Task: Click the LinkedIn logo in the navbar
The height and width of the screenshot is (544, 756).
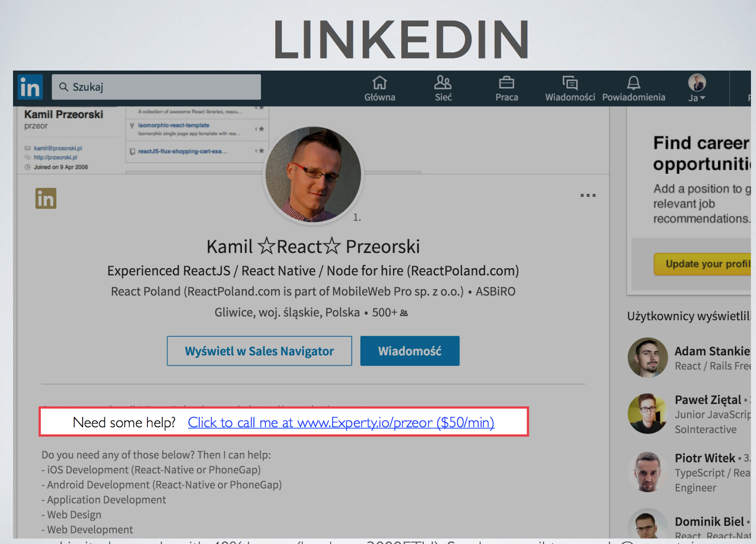Action: pos(30,87)
